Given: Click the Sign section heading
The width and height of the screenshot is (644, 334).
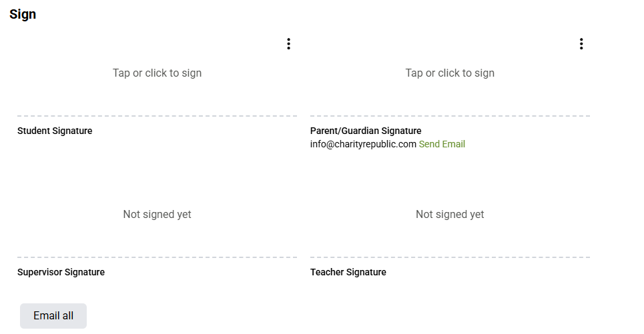Looking at the screenshot, I should click(x=23, y=15).
